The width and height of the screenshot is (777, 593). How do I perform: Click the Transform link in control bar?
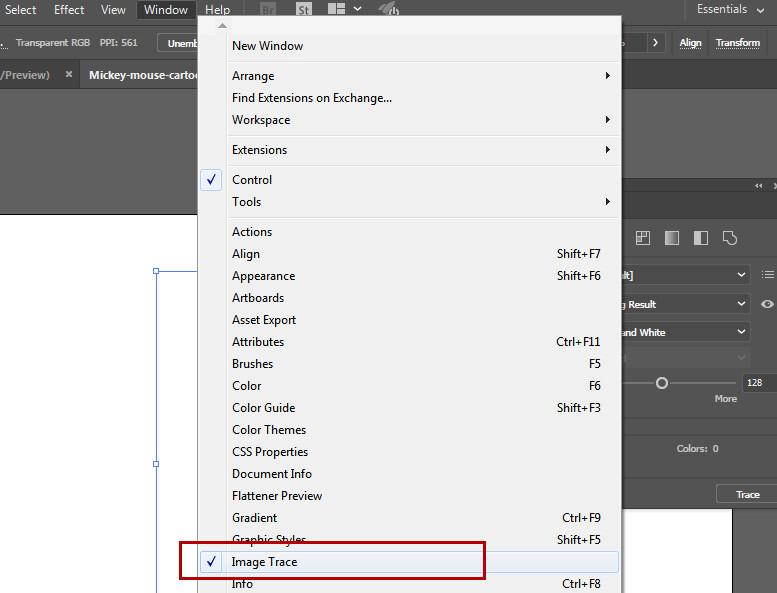[x=738, y=43]
